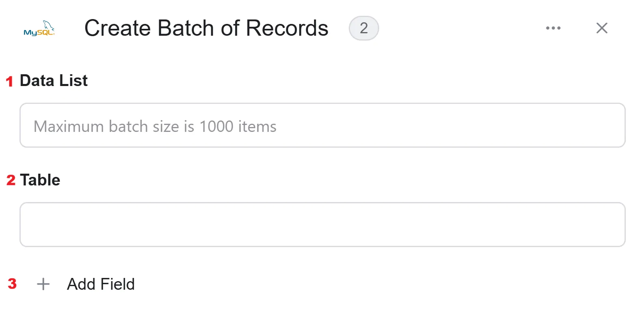Close the Create Batch of Records panel
This screenshot has height=310, width=644.
[602, 28]
